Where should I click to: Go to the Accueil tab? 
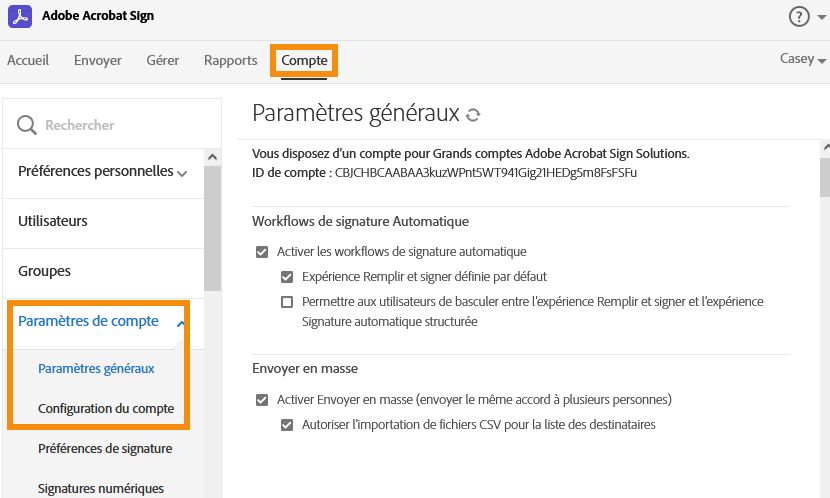coord(28,60)
